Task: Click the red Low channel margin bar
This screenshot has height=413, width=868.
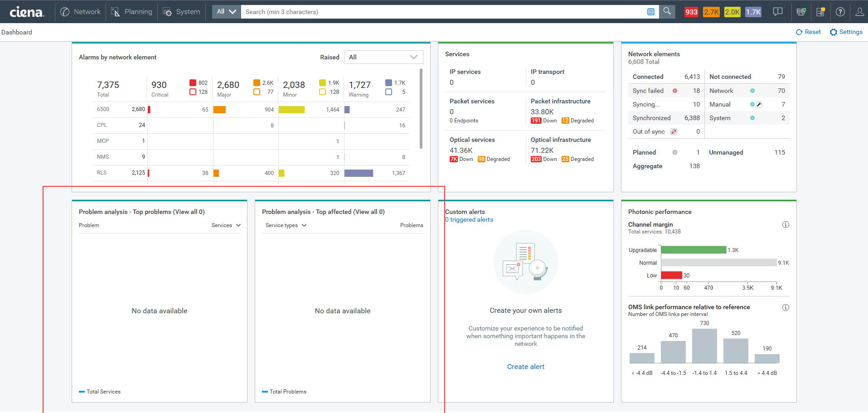Action: (x=671, y=275)
